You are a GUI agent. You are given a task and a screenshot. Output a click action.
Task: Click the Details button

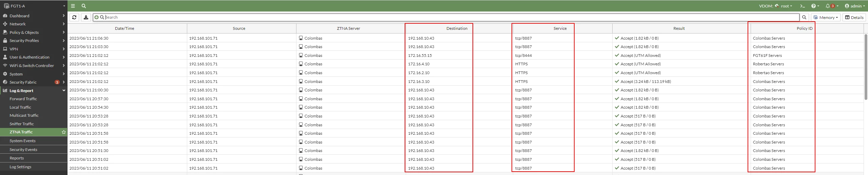pyautogui.click(x=854, y=17)
